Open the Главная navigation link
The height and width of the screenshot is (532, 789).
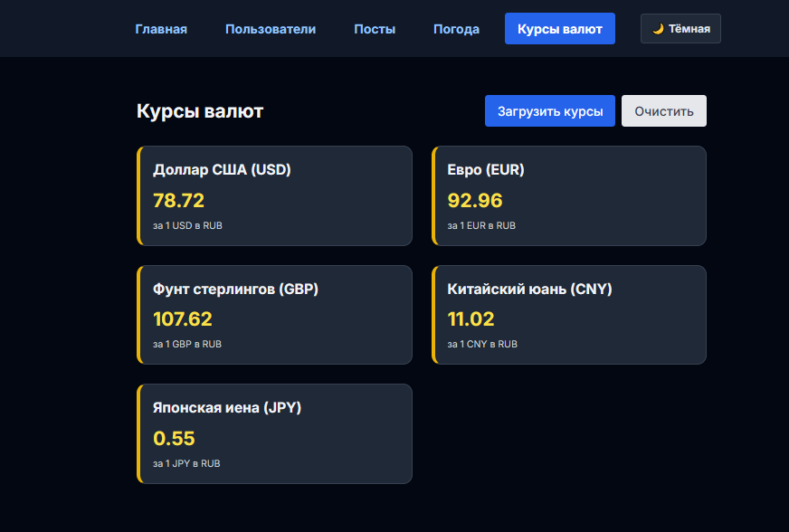[x=161, y=28]
